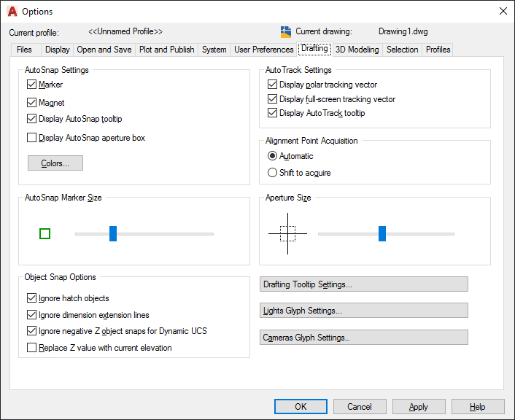This screenshot has width=515, height=420.
Task: Disable the Marker checkbox
Action: click(x=32, y=85)
